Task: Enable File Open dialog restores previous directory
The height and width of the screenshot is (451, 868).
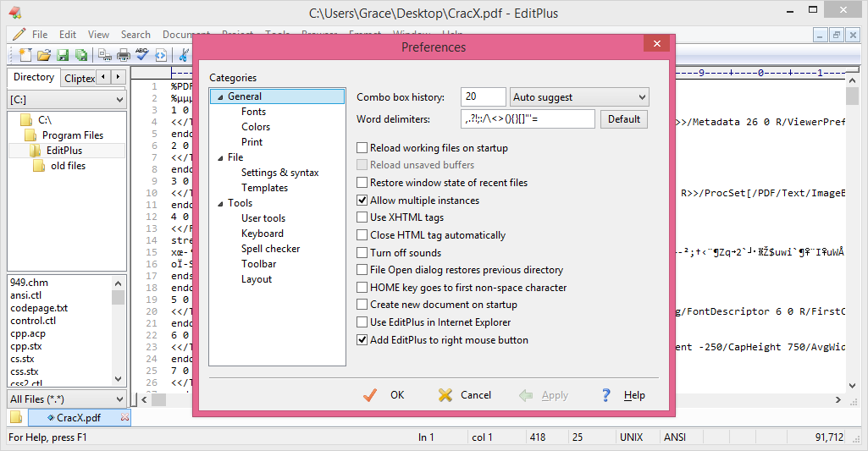Action: click(362, 270)
